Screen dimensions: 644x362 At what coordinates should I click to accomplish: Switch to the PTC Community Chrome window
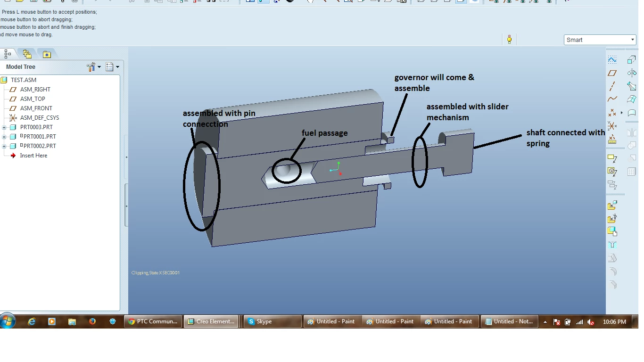(x=153, y=321)
